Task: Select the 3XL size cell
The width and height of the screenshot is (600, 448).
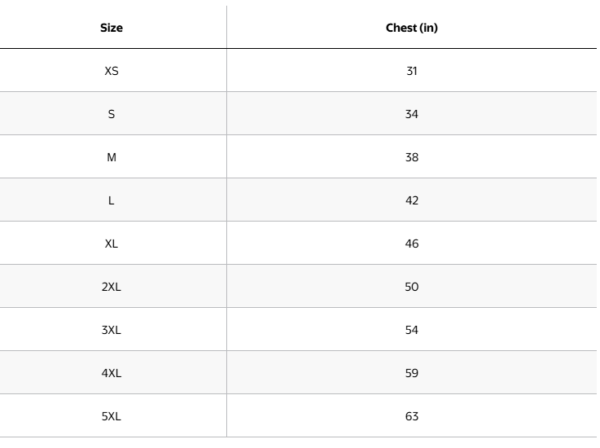Action: pyautogui.click(x=112, y=329)
